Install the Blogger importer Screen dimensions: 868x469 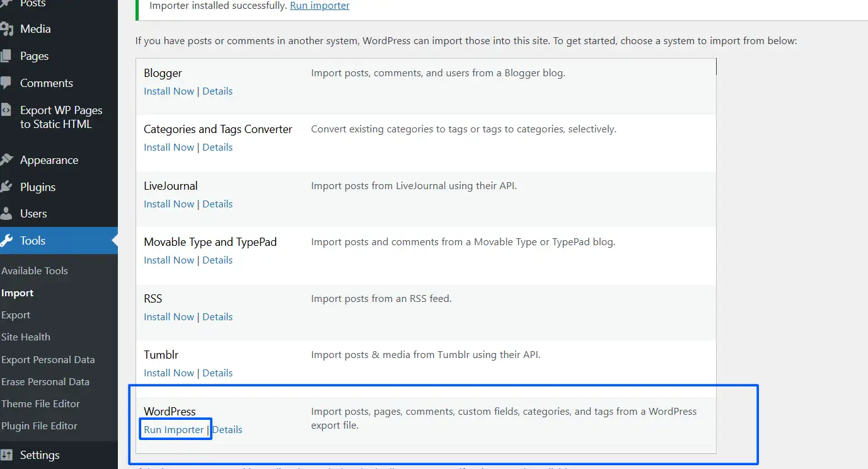click(x=169, y=91)
